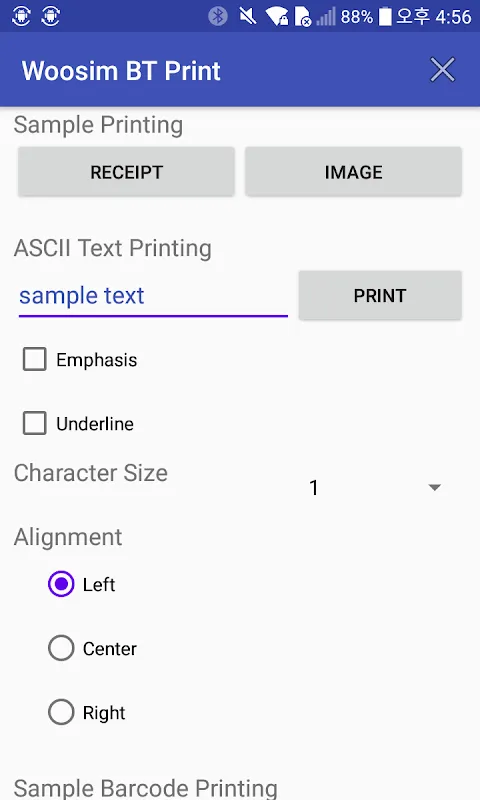The image size is (480, 800).
Task: Enable the Emphasis checkbox
Action: (x=35, y=359)
